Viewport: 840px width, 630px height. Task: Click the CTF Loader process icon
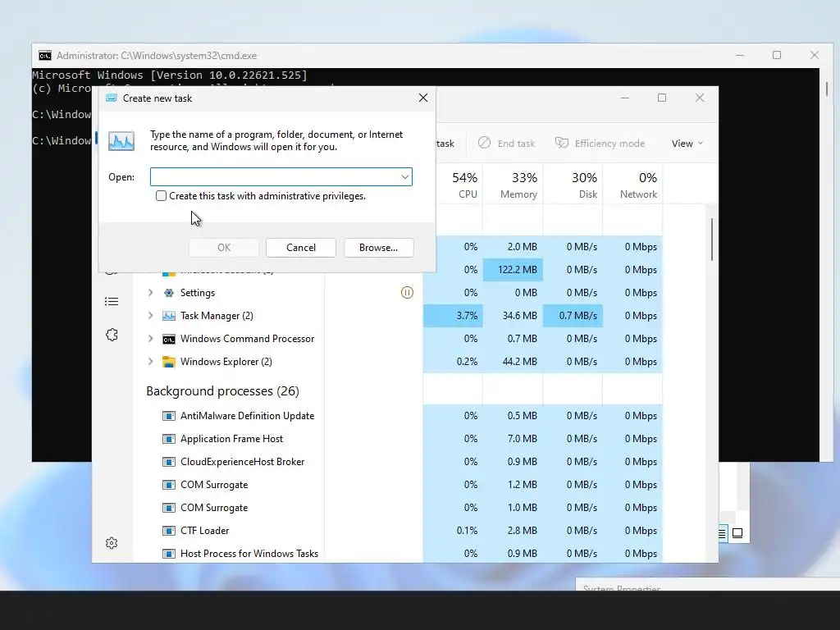[x=169, y=531]
